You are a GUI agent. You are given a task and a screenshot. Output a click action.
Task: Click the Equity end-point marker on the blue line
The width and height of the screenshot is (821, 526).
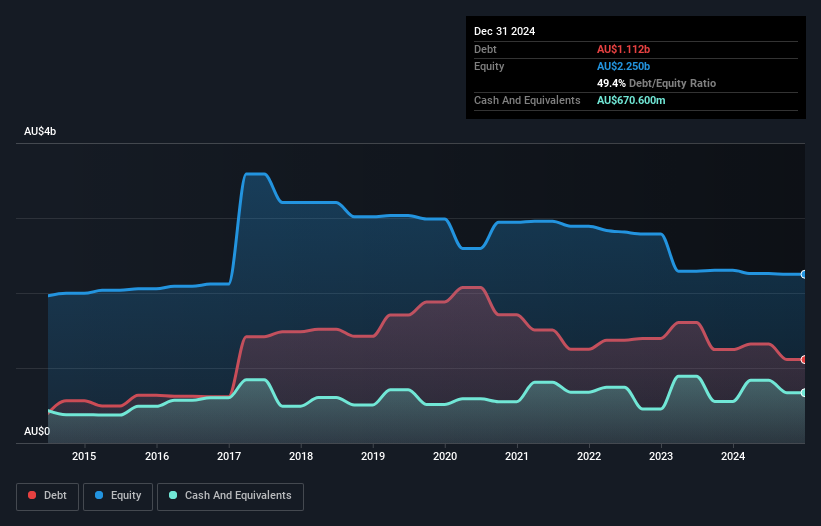[804, 274]
